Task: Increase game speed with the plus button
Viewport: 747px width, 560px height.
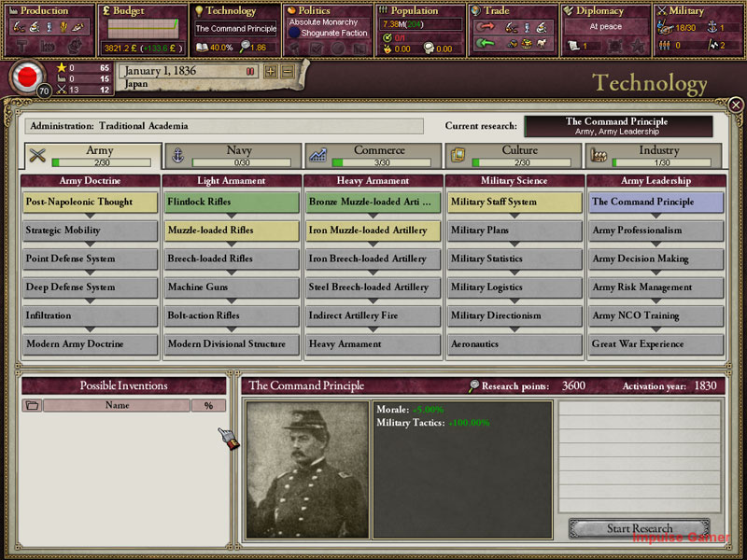Action: click(x=271, y=72)
